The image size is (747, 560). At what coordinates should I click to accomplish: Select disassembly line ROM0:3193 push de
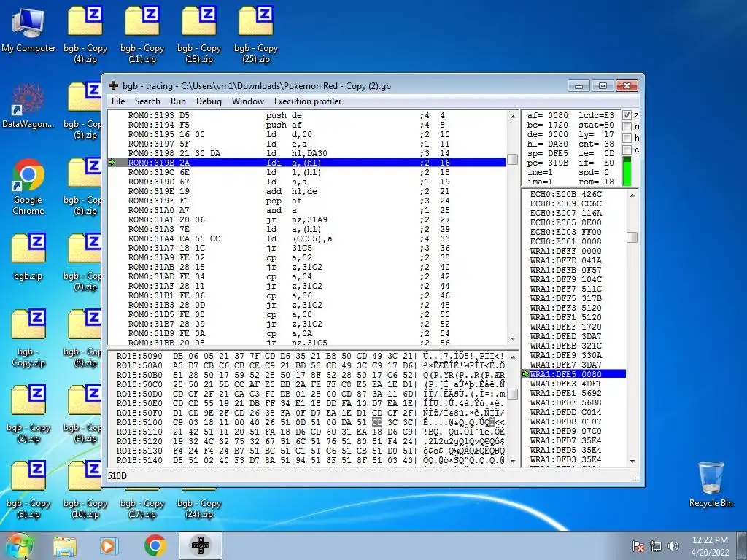click(307, 115)
